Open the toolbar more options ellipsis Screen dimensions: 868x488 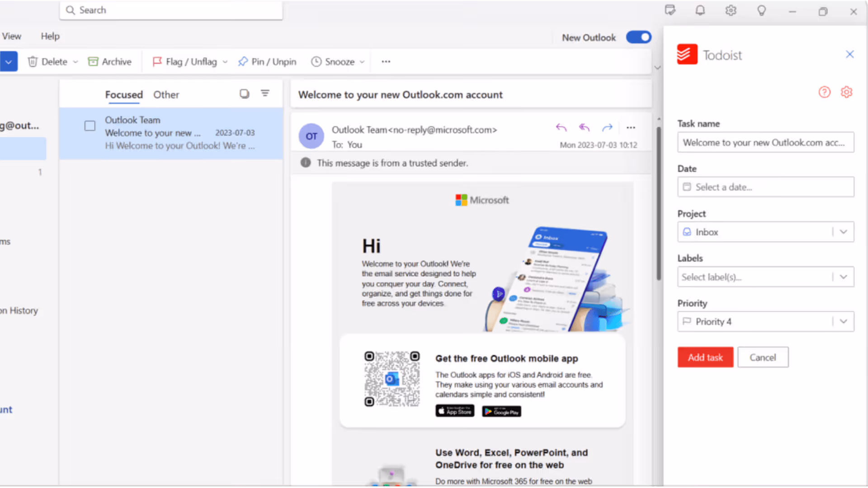(x=386, y=61)
